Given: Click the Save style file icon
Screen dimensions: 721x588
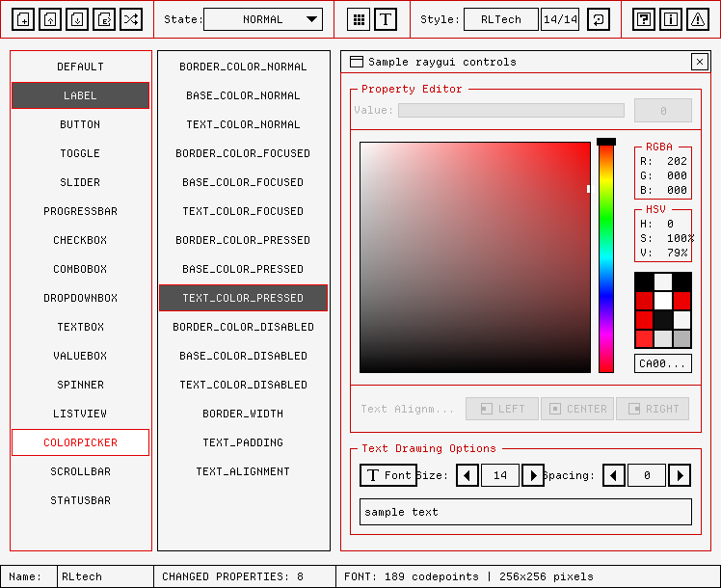Looking at the screenshot, I should (77, 19).
